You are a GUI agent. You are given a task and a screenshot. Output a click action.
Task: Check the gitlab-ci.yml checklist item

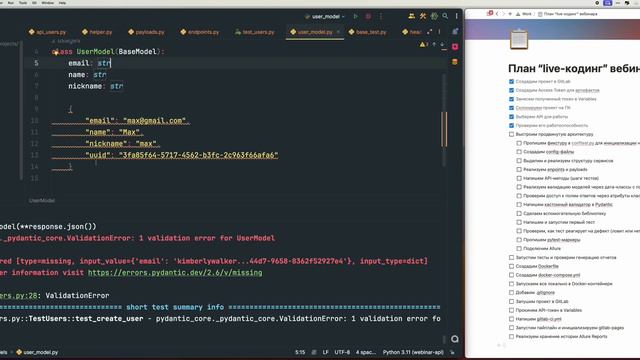[511, 319]
